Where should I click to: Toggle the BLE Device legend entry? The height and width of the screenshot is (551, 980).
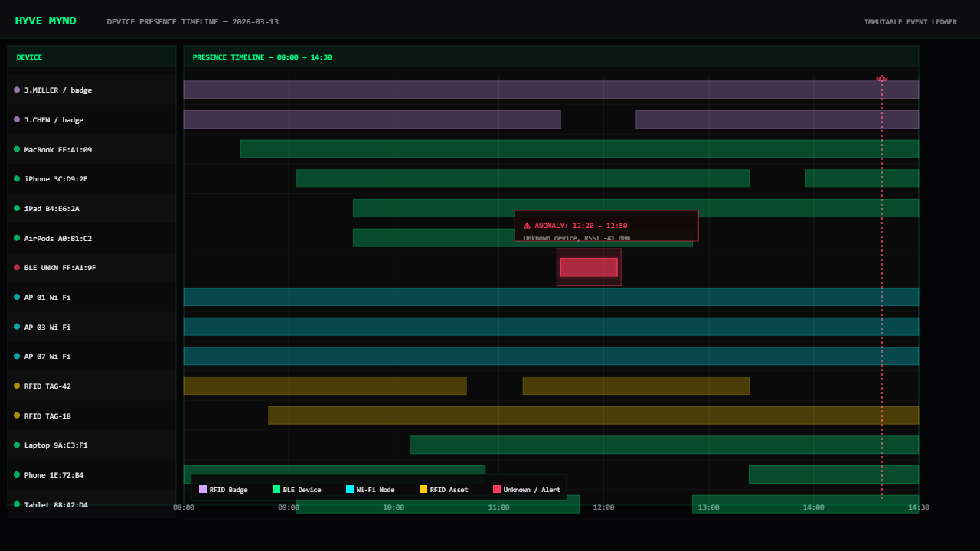296,490
